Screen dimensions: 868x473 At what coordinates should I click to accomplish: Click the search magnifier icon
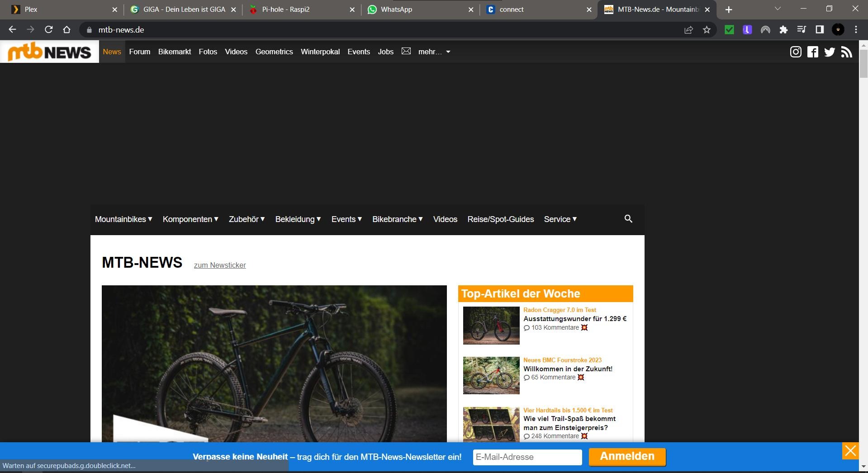point(628,219)
